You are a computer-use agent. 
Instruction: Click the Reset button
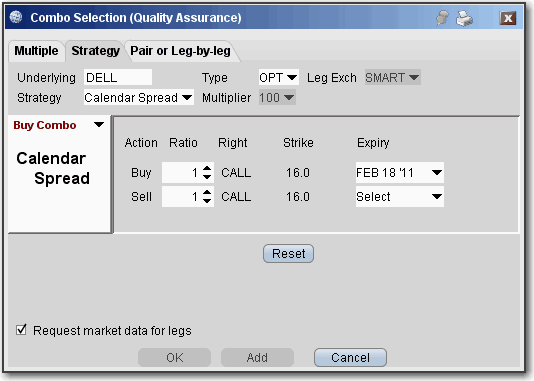click(x=288, y=254)
